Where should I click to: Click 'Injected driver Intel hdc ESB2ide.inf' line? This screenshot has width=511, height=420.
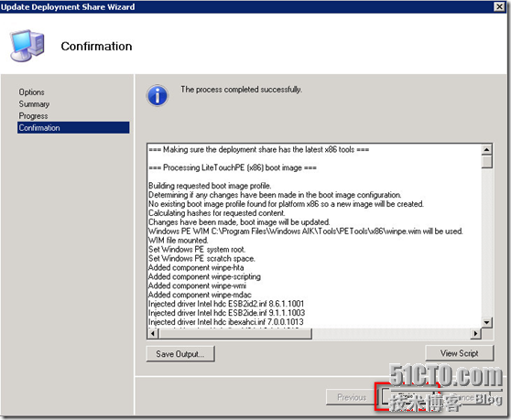[227, 313]
